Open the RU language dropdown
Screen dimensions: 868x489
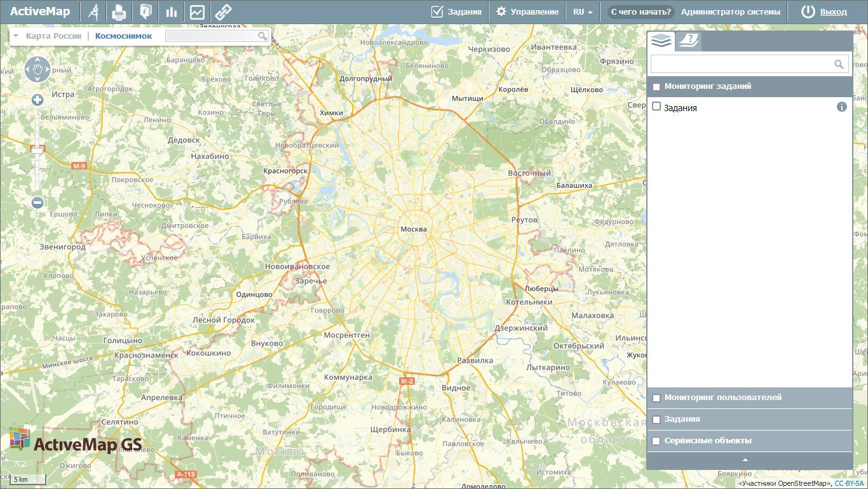pyautogui.click(x=583, y=12)
